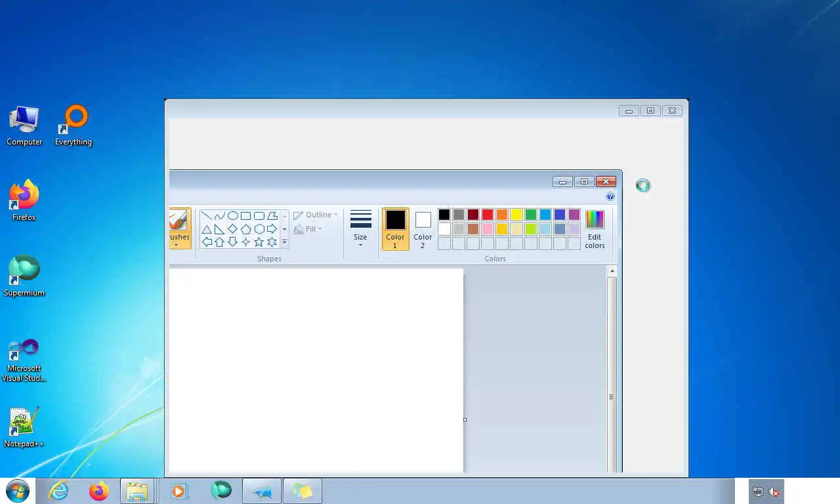Image resolution: width=840 pixels, height=504 pixels.
Task: Pick the brown color swatch
Action: [473, 229]
